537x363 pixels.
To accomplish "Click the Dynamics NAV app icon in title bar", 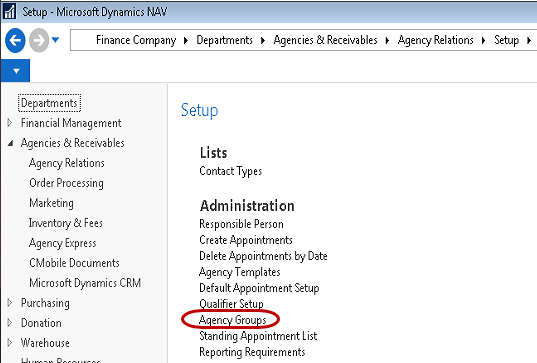I will click(9, 11).
